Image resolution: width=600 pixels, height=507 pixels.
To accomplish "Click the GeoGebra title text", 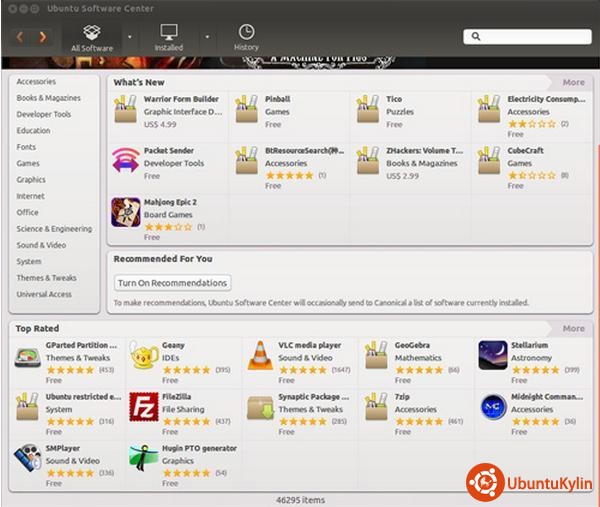I will tap(412, 345).
